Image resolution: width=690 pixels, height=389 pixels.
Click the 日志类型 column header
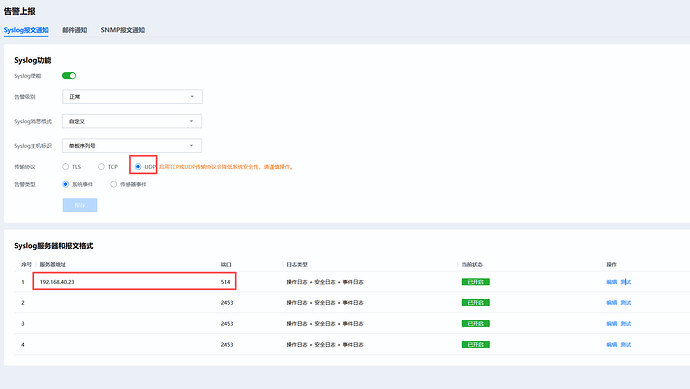pos(297,264)
